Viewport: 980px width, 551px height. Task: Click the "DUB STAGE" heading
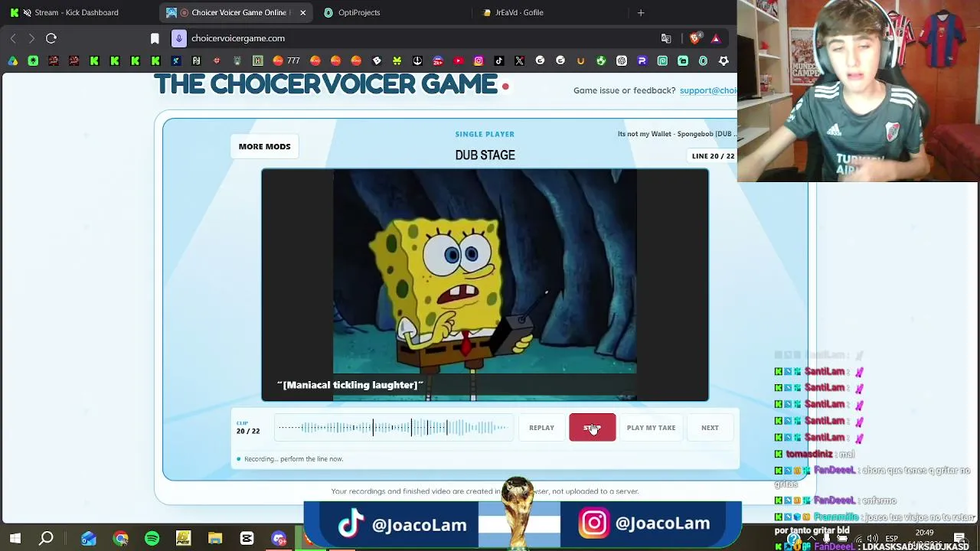click(485, 155)
